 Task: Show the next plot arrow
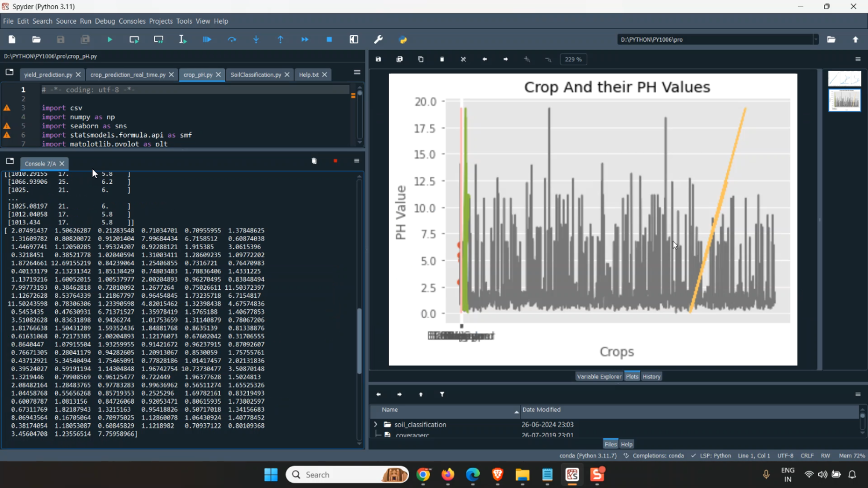(x=506, y=59)
